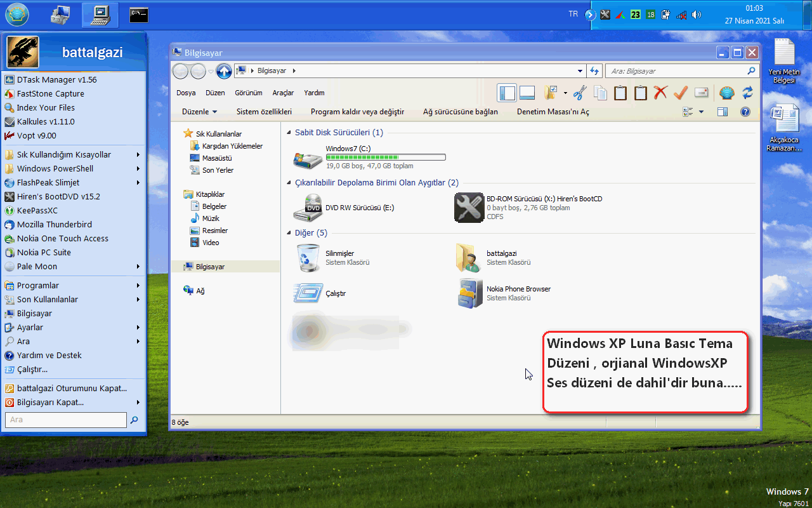Open the view options dropdown arrow

(701, 112)
